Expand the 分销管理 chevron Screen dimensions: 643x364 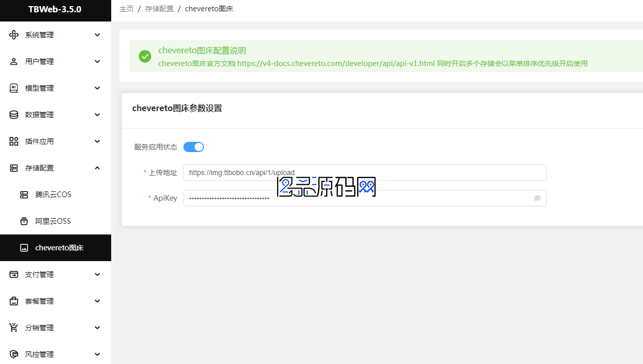[97, 328]
